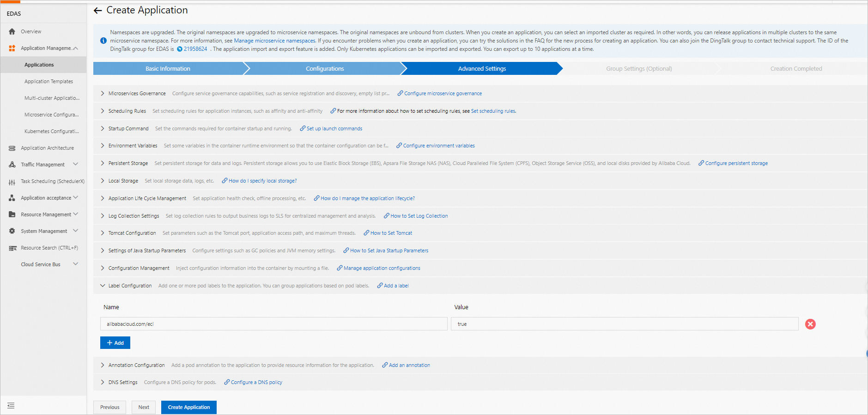This screenshot has height=415, width=868.
Task: Collapse the Application Management menu
Action: 76,48
